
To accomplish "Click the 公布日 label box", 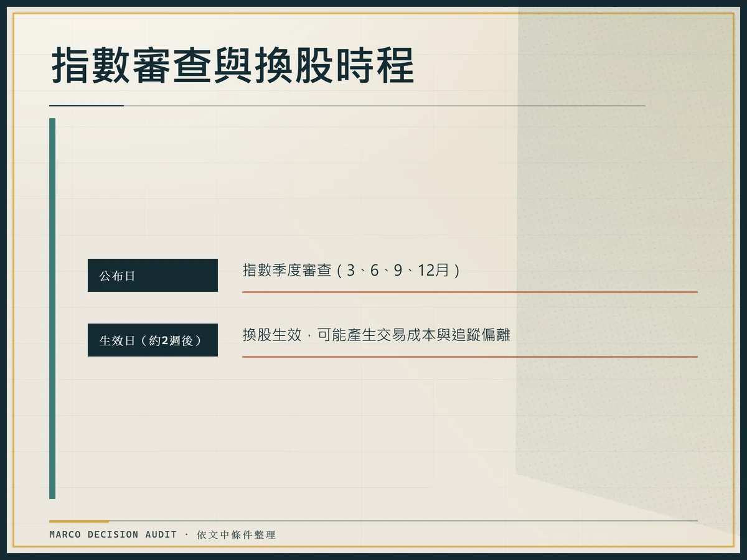I will click(153, 276).
